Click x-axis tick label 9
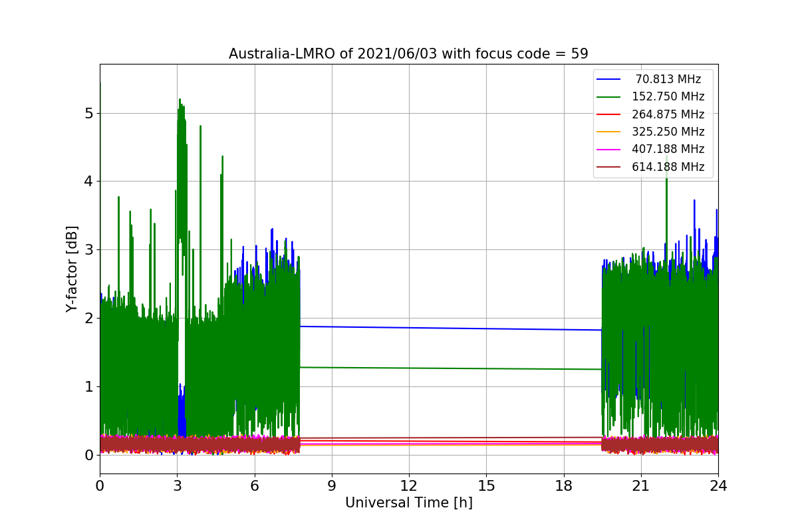The image size is (798, 532). (x=331, y=485)
